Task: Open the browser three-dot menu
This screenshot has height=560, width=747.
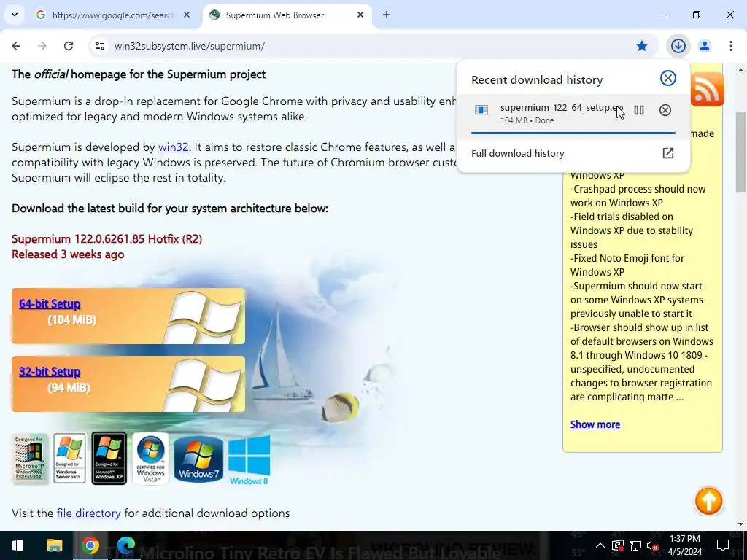Action: [x=731, y=46]
